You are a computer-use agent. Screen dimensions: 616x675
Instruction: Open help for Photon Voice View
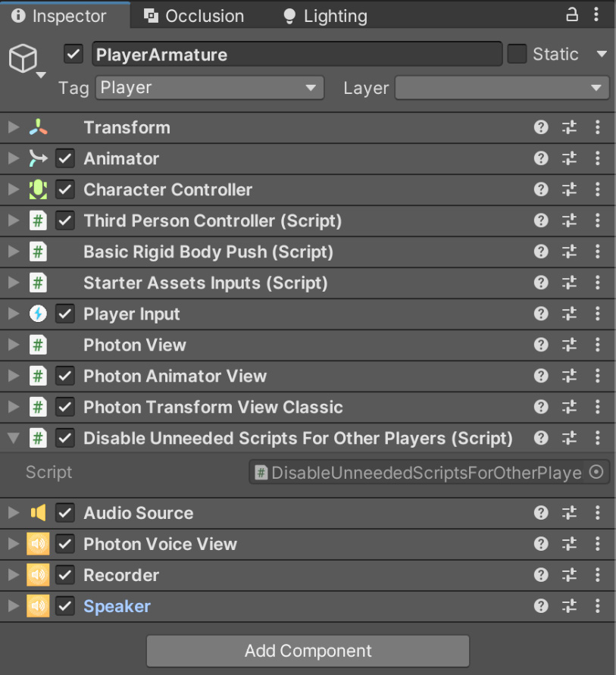541,544
